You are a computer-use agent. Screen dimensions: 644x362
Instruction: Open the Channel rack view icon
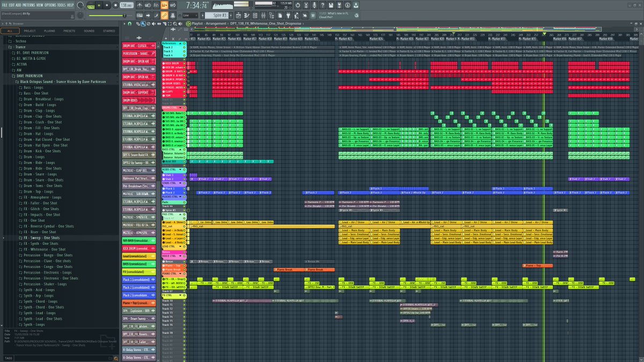(255, 16)
